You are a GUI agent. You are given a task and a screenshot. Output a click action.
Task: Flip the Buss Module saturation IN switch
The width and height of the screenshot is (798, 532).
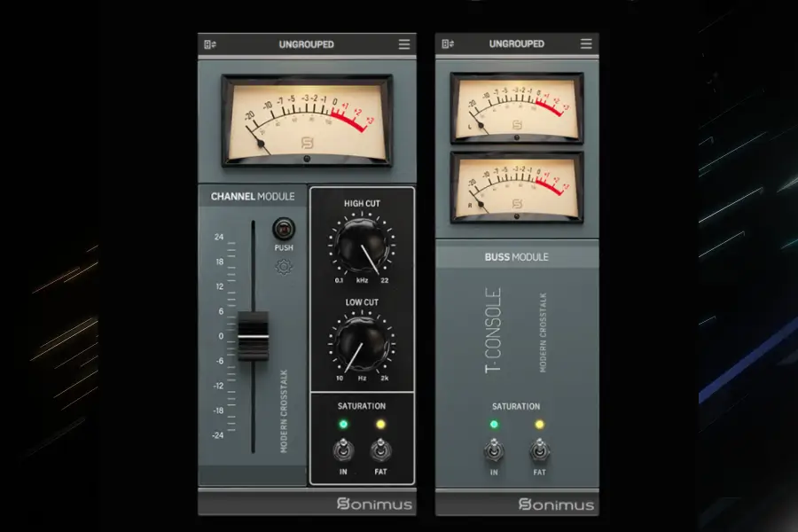click(x=494, y=450)
